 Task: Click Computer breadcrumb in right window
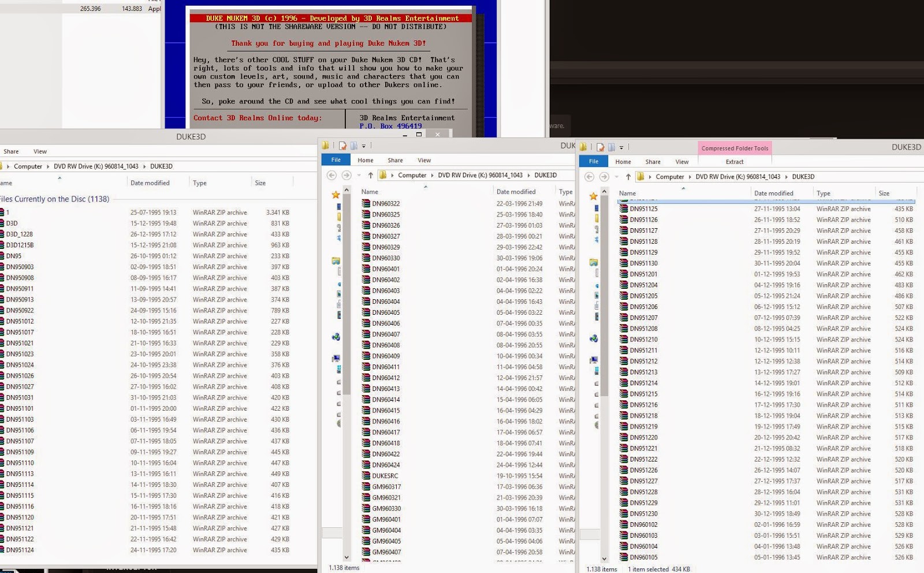[669, 177]
